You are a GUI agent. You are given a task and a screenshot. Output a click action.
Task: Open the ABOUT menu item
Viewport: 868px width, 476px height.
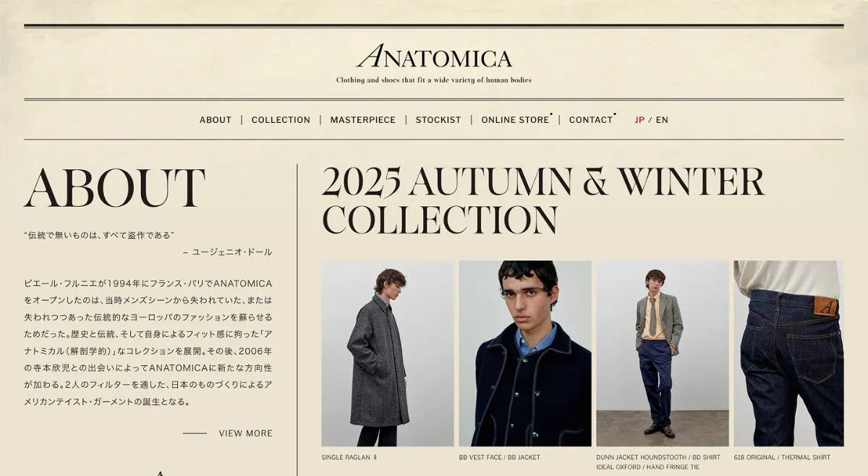point(216,120)
